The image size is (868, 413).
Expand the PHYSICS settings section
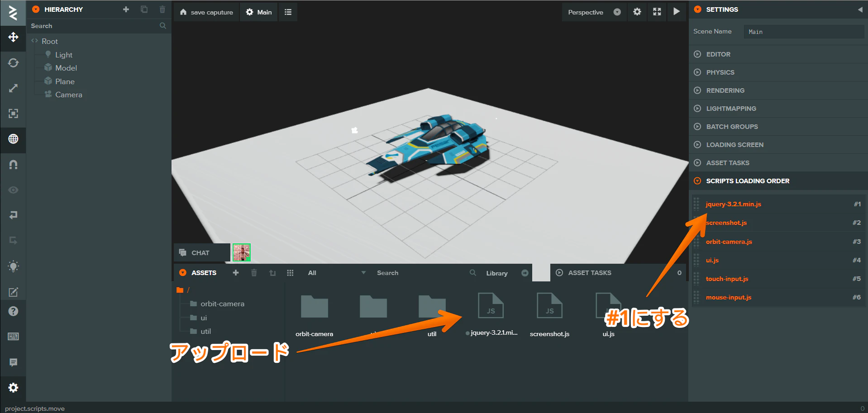pyautogui.click(x=778, y=72)
